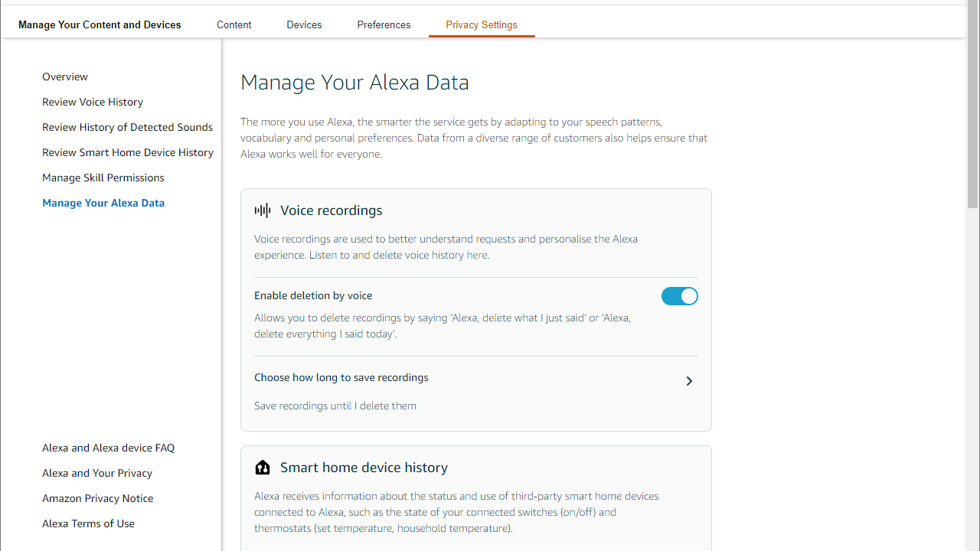This screenshot has height=551, width=980.
Task: Open Alexa and Alexa device FAQ
Action: click(108, 448)
